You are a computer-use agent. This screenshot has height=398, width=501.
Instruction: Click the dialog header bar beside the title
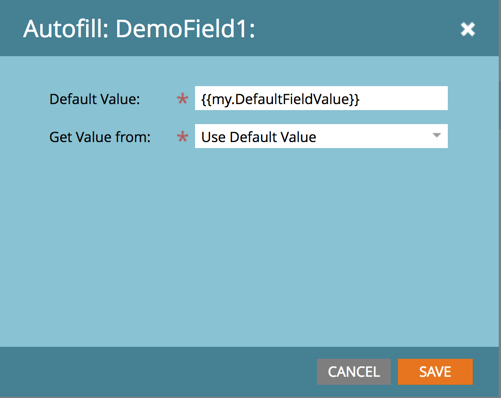tap(357, 29)
